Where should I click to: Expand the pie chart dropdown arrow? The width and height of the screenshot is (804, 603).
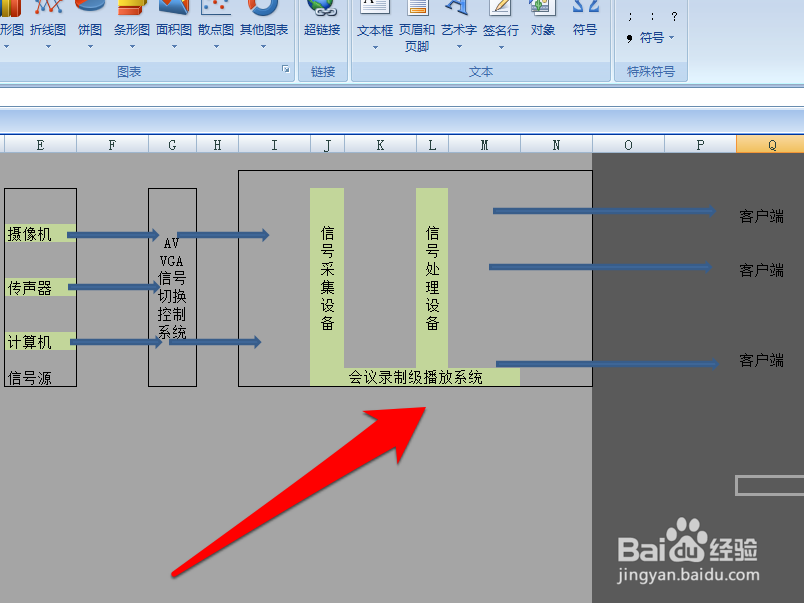(x=90, y=45)
